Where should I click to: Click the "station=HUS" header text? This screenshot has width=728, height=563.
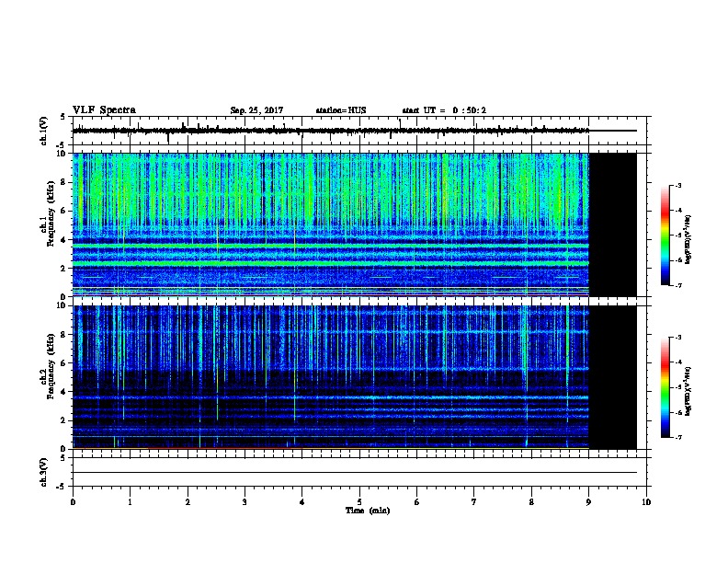click(x=341, y=110)
